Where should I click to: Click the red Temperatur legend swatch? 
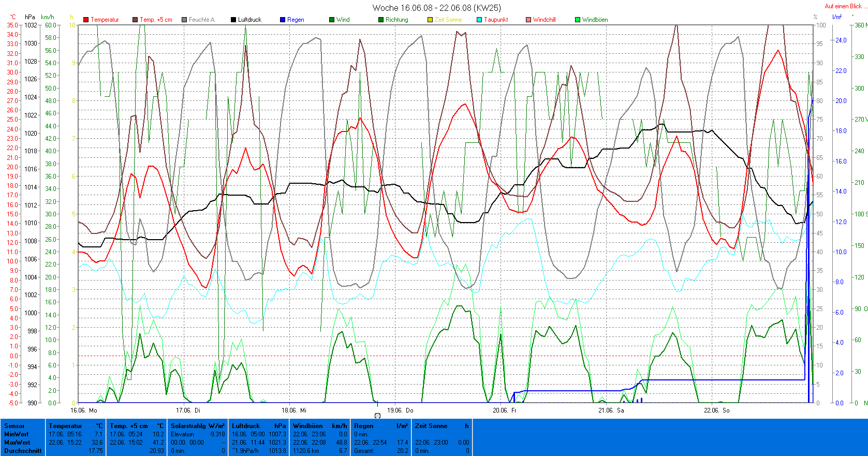pos(86,20)
